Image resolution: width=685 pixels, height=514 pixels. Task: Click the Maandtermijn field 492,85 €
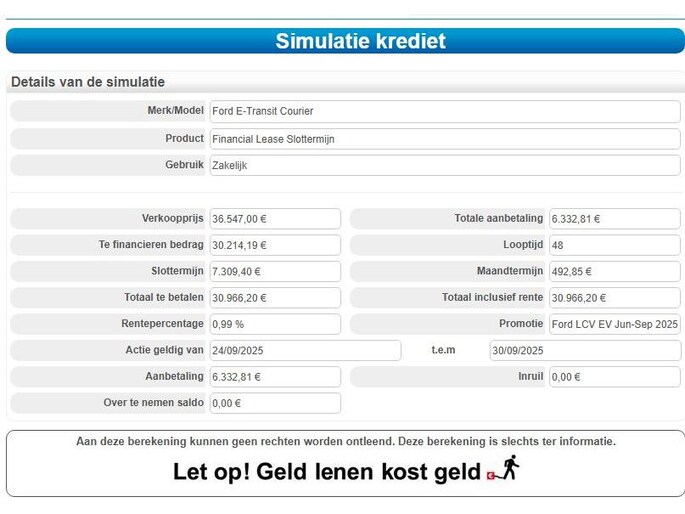pyautogui.click(x=614, y=271)
